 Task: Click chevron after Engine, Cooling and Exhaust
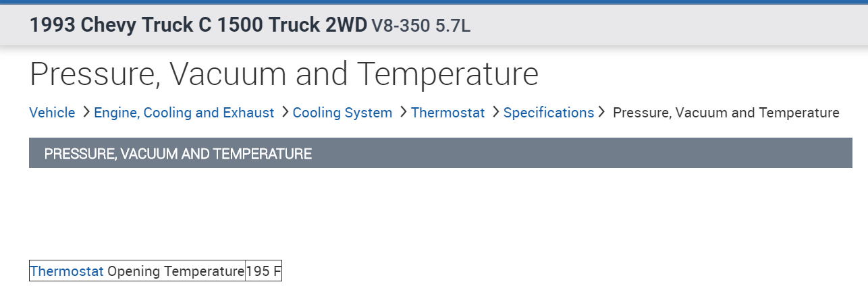285,112
